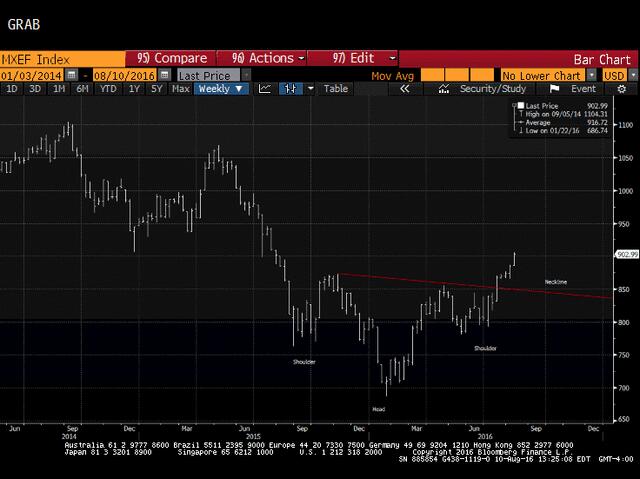This screenshot has height=479, width=640.
Task: Click the 95) Compare button
Action: click(x=171, y=58)
